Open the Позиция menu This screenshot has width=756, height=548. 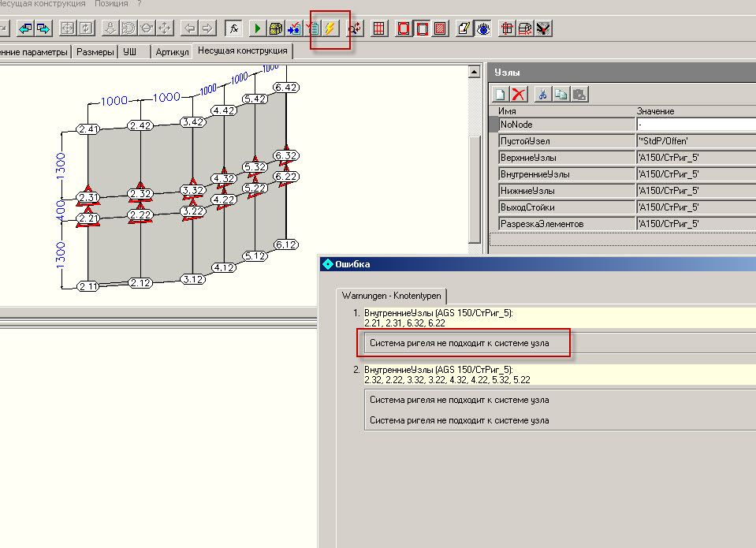(111, 4)
